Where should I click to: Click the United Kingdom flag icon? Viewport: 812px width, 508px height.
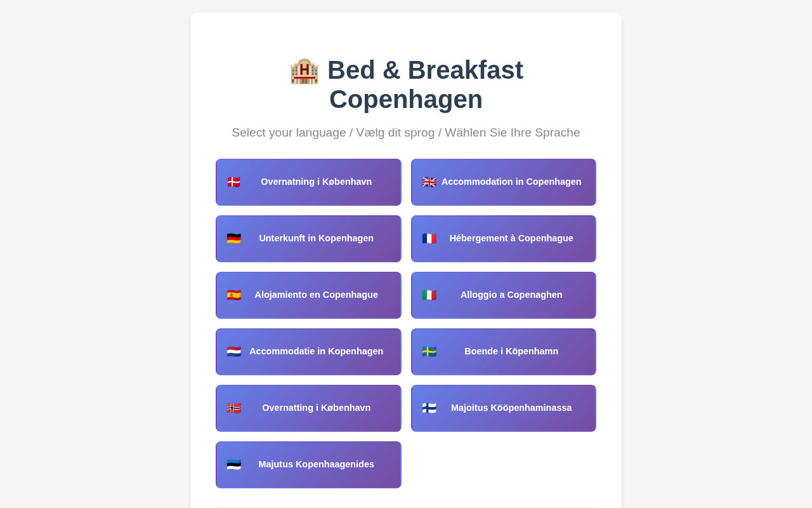pos(429,182)
